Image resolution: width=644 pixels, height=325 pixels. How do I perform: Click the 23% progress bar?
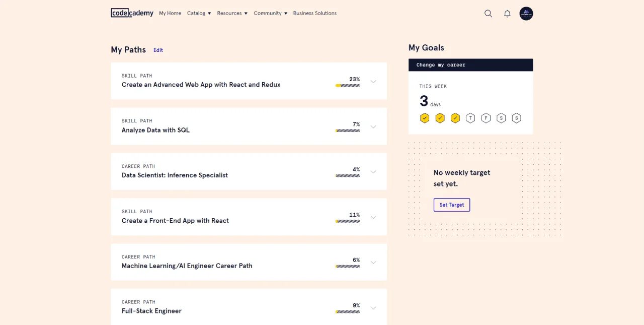[348, 86]
